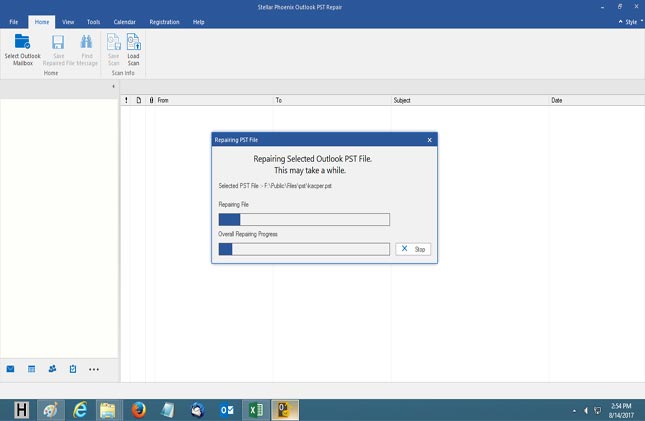Screen dimensions: 645x421
Task: Sort by the From column header
Action: tap(214, 100)
